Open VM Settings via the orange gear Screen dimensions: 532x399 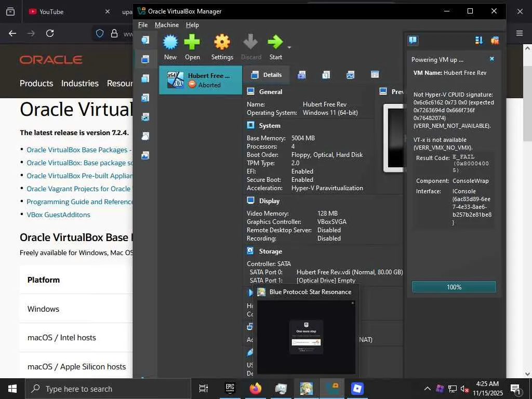point(222,43)
